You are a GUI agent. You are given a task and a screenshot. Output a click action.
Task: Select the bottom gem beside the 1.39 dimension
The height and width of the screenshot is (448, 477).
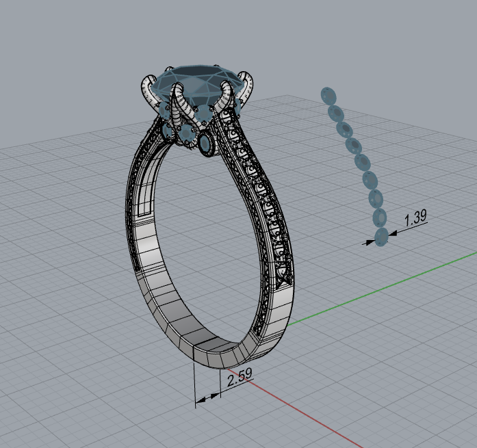click(x=381, y=237)
